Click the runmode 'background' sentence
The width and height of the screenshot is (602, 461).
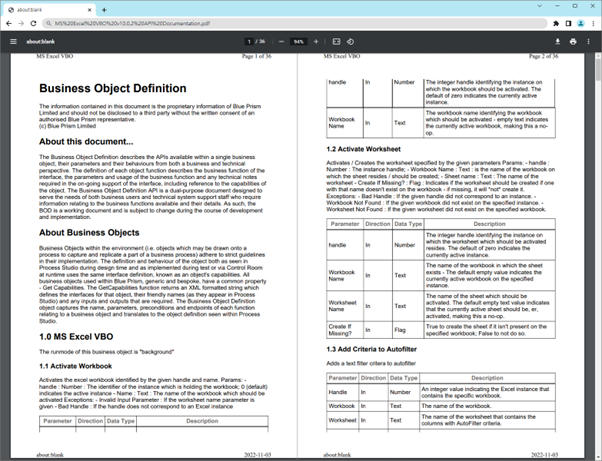[106, 352]
